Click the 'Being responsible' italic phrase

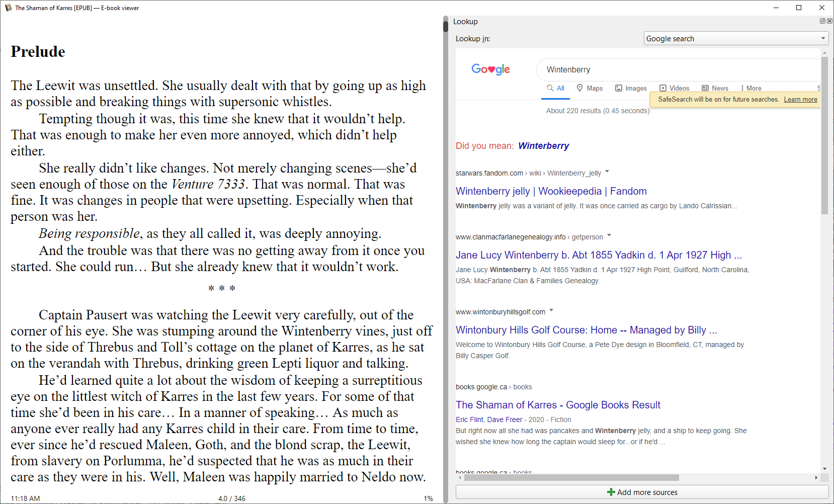(89, 233)
